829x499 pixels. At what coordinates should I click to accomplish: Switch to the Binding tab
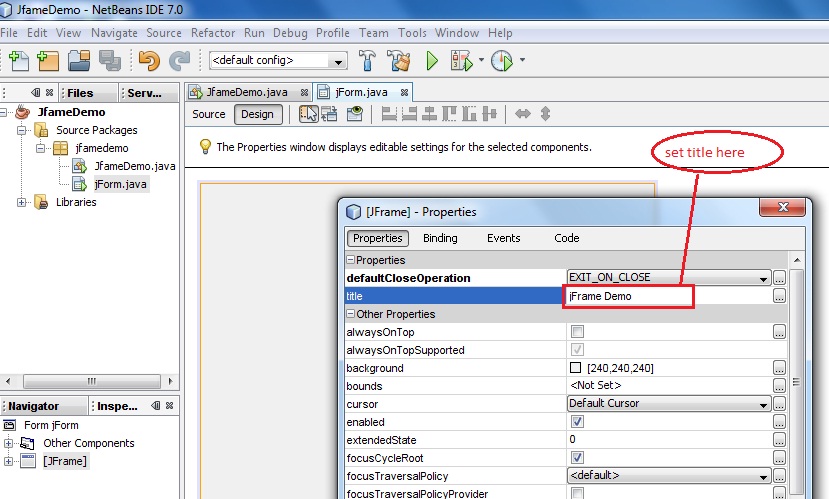(x=440, y=238)
